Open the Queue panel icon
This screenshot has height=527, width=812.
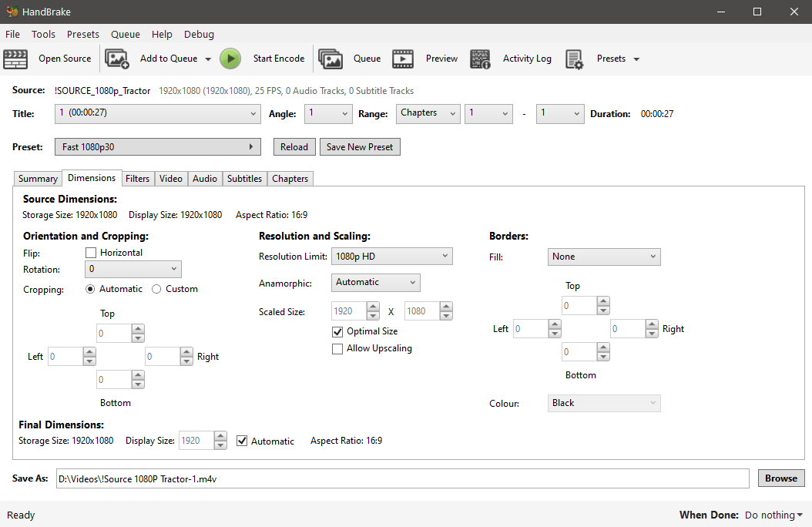[331, 59]
